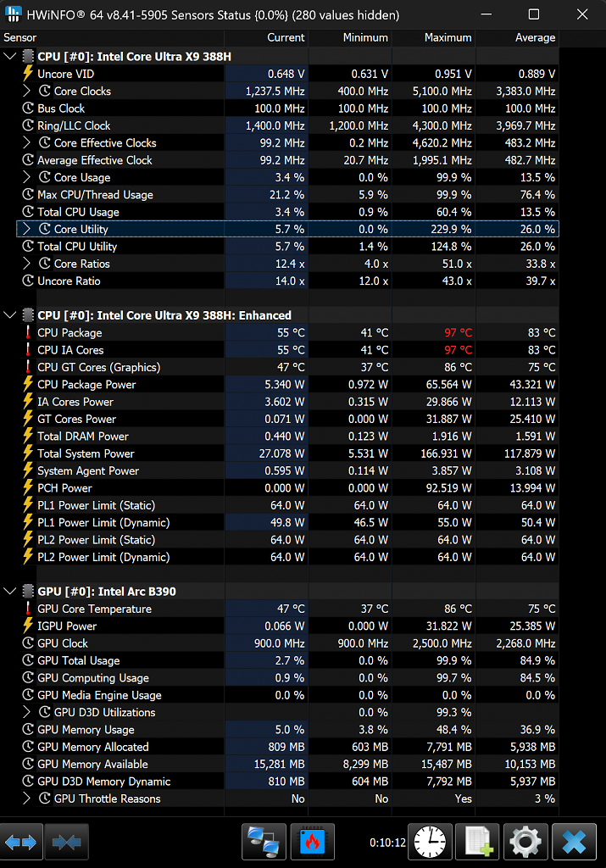
Task: Click the CPU IA Cores thermometer icon
Action: [28, 350]
